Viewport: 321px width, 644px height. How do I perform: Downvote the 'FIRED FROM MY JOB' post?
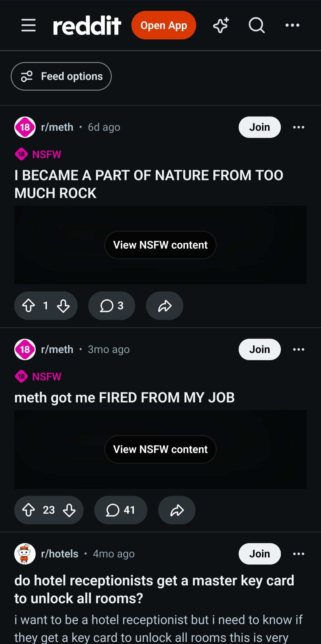click(69, 510)
